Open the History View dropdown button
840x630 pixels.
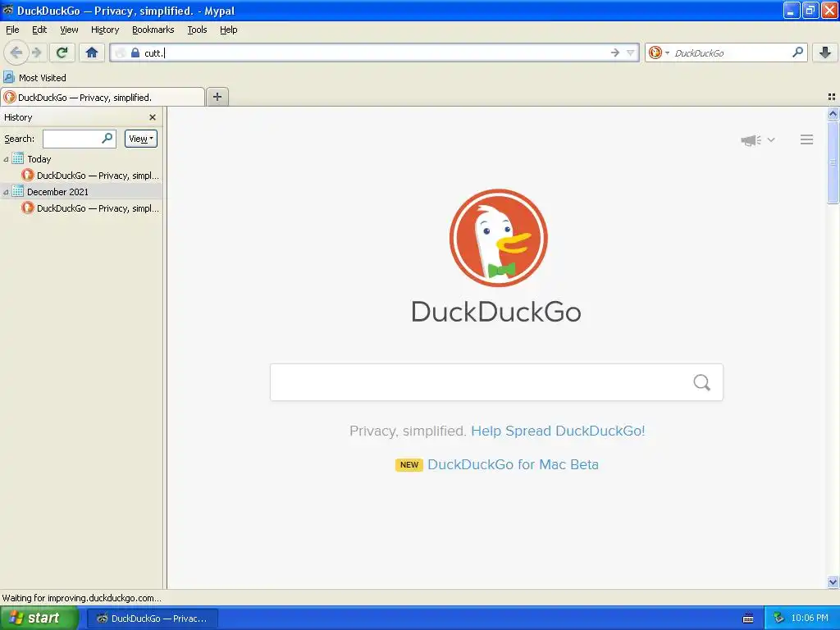pyautogui.click(x=141, y=139)
